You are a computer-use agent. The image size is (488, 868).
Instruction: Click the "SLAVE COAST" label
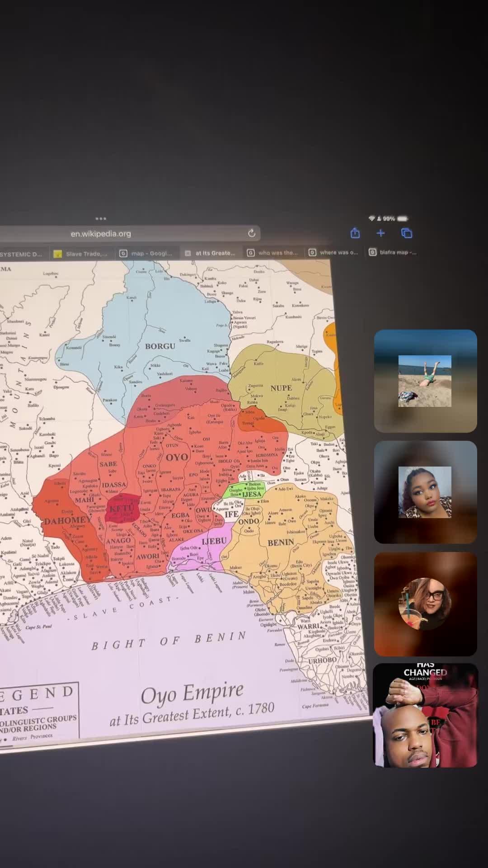click(122, 608)
